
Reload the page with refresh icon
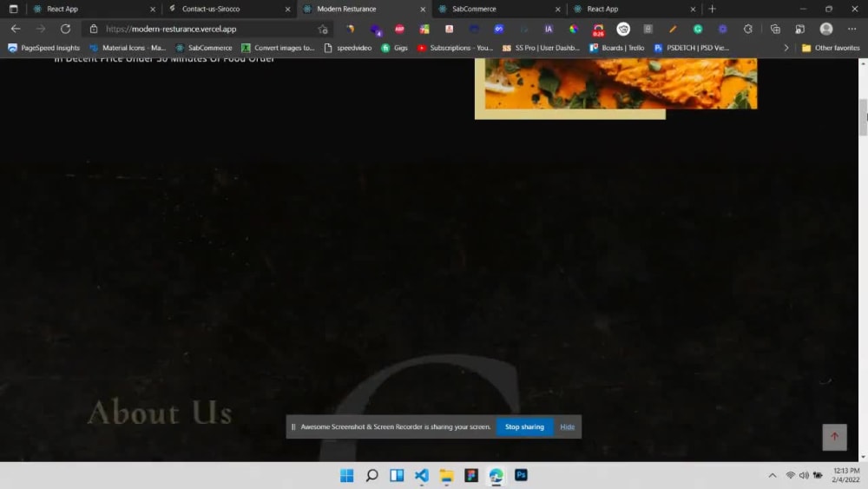tap(65, 29)
